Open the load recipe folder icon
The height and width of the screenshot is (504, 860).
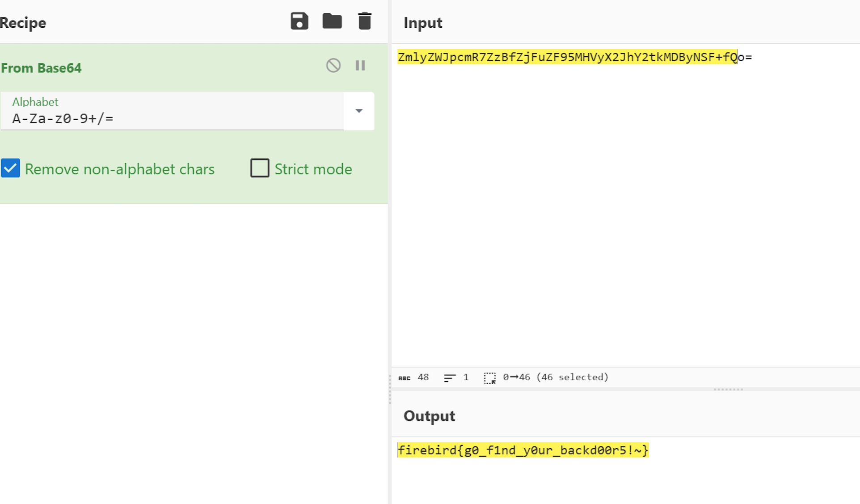point(332,21)
